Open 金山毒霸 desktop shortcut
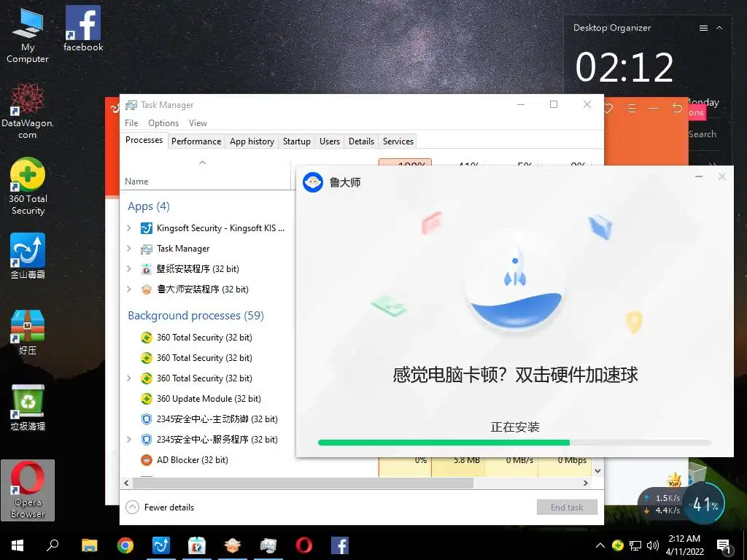This screenshot has width=747, height=560. click(28, 256)
